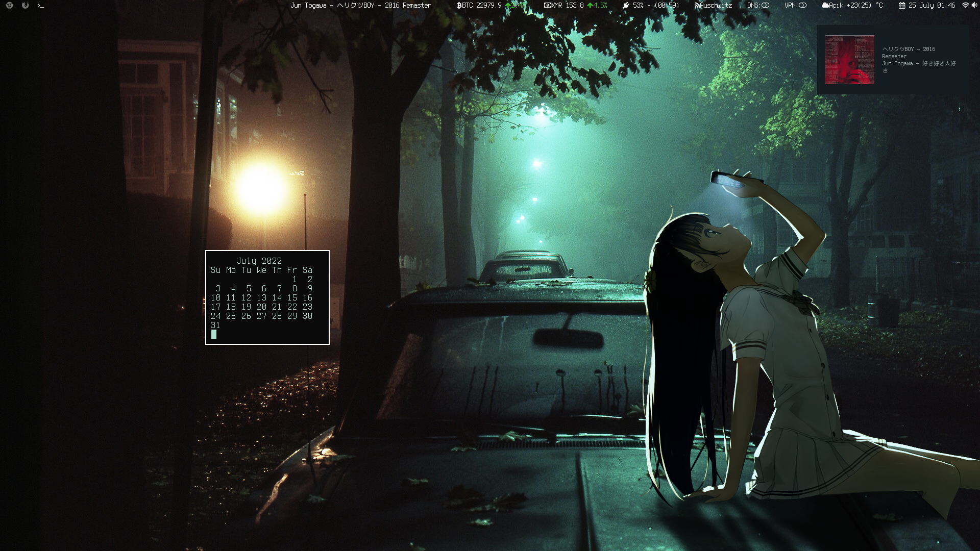This screenshot has width=980, height=551.
Task: Toggle the DNS switch
Action: [x=765, y=5]
